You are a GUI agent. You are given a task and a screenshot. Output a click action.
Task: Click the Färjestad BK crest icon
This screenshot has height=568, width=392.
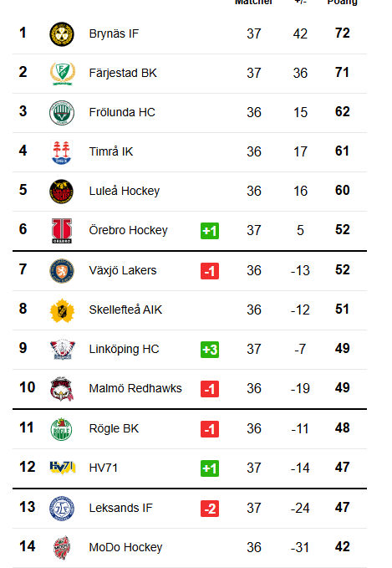pyautogui.click(x=62, y=73)
